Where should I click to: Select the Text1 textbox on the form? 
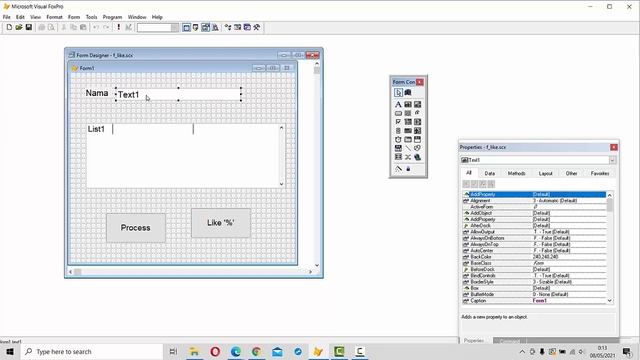click(x=178, y=94)
